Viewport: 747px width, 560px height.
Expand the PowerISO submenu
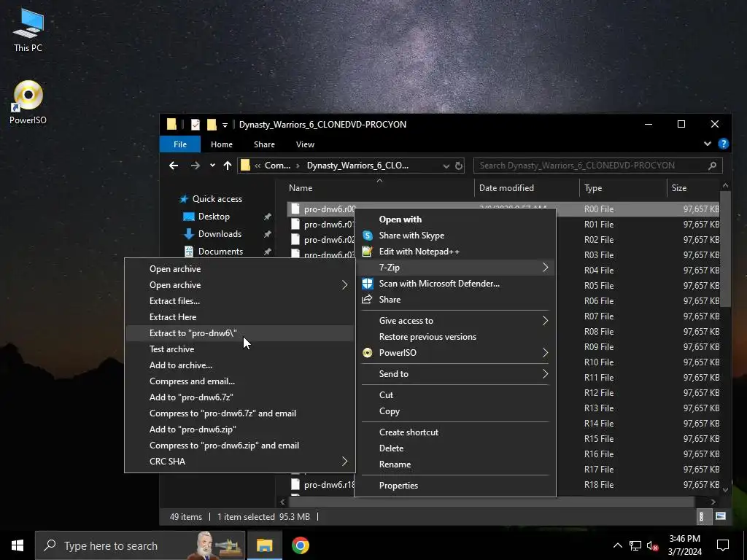point(546,353)
